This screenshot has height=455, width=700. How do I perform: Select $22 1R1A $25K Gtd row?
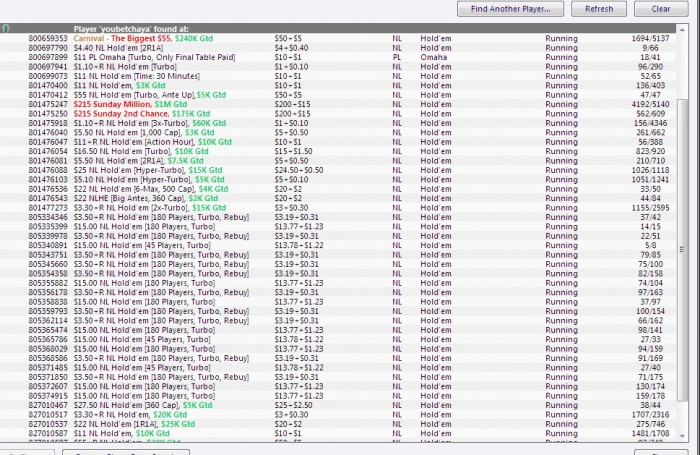tap(338, 424)
